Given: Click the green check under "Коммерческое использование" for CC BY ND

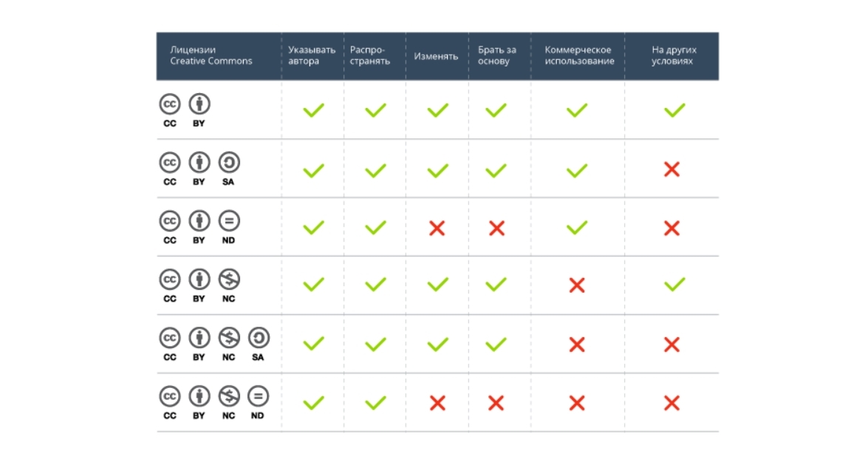Looking at the screenshot, I should point(577,227).
